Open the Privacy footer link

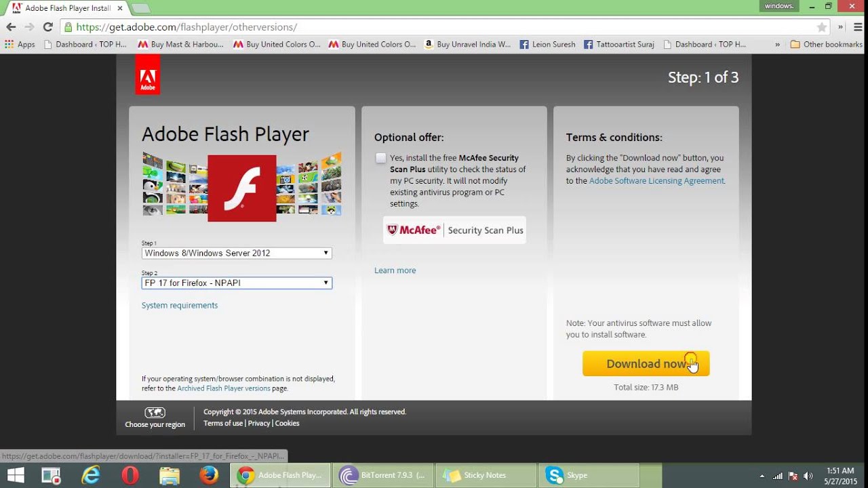coord(259,423)
